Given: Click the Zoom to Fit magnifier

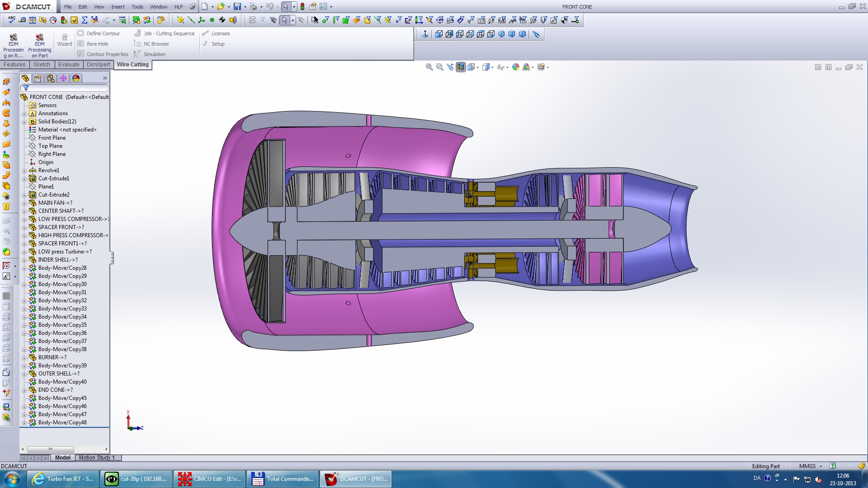Looking at the screenshot, I should coord(429,67).
